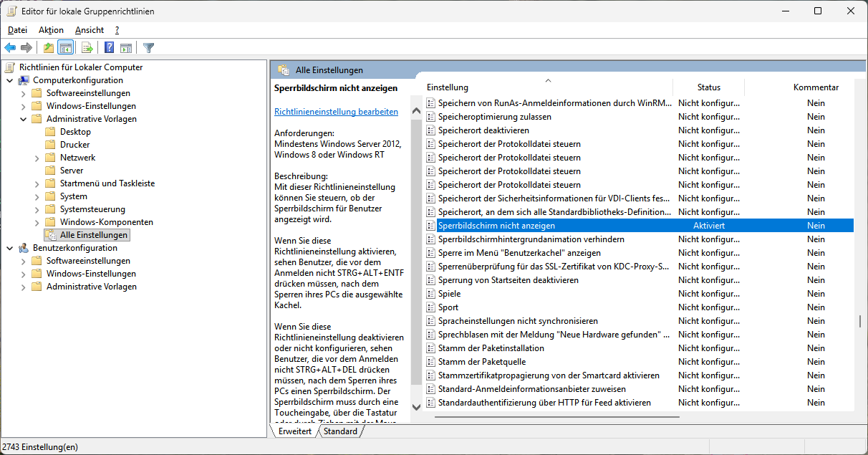868x455 pixels.
Task: Sort by the Kommentar column header
Action: click(816, 87)
